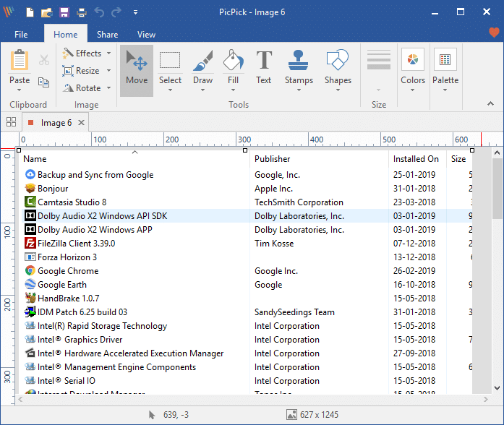Screen dimensions: 504x425
Task: Click the heart icon at top right
Action: [493, 33]
